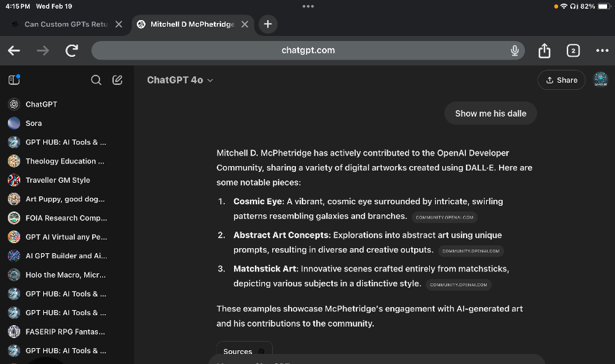
Task: Switch to 'Can Custom GPTs Retu' tab
Action: (x=66, y=24)
